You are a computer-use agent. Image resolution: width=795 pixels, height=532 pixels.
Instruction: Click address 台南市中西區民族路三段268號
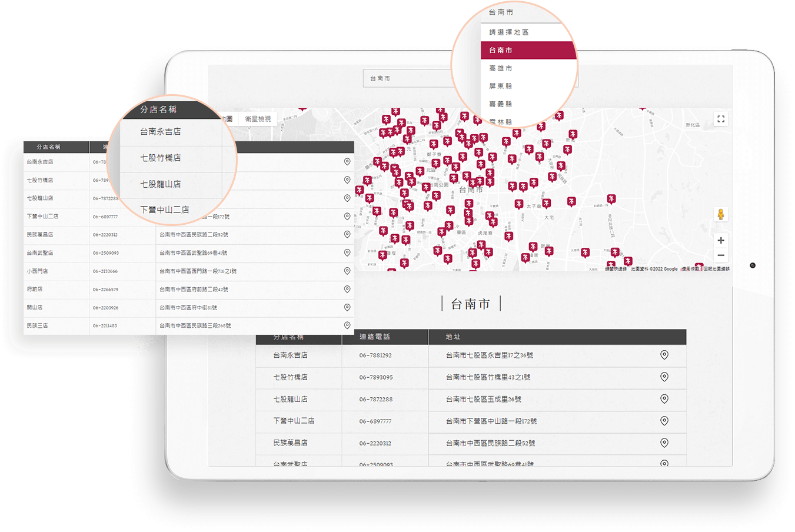coord(195,325)
